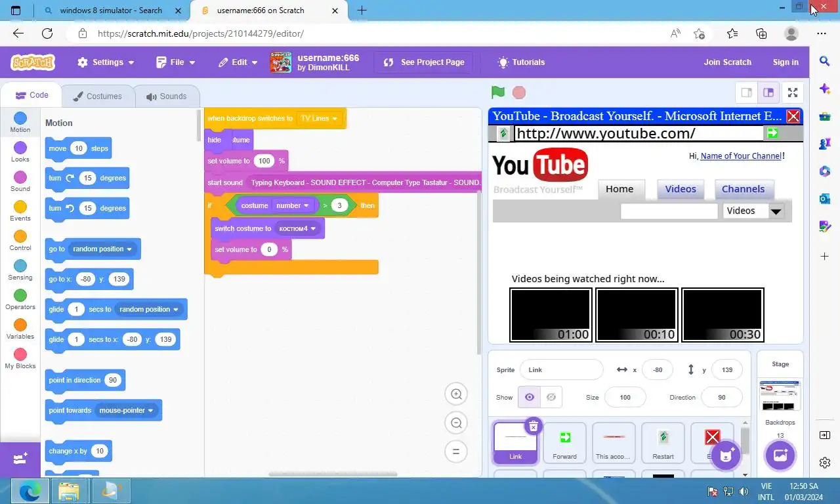This screenshot has height=504, width=840.
Task: Switch to the Costumes tab
Action: (97, 96)
